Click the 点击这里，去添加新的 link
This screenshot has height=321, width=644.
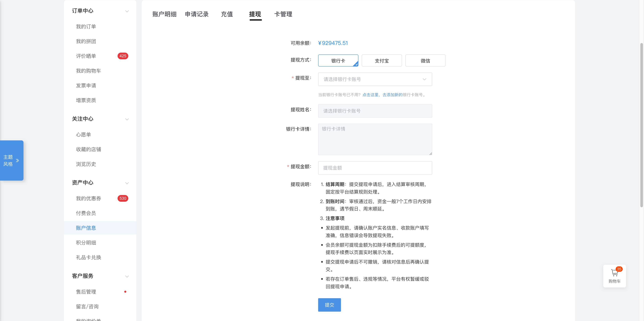tap(382, 95)
